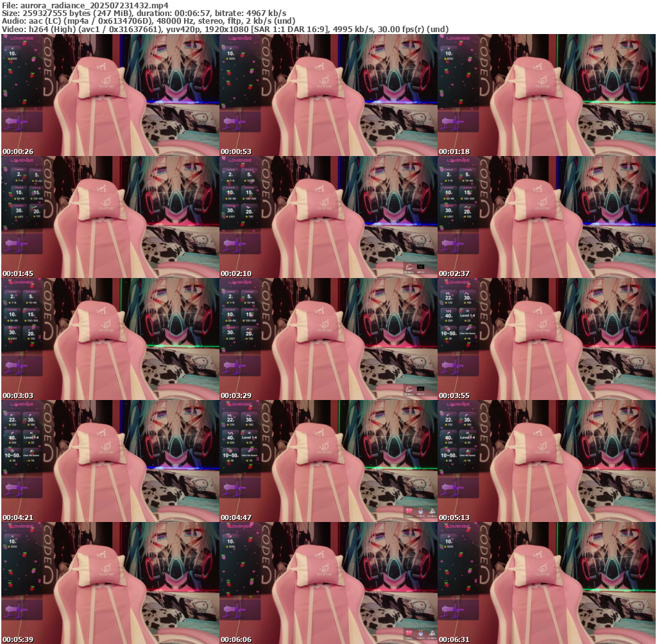Viewport: 657px width, 644px height.
Task: Jump to the frame thumbnail stamped 00:06:06
Action: [x=328, y=583]
